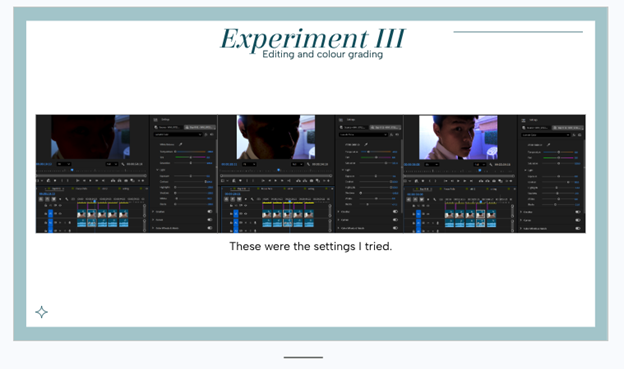Click Step Back One Frame in left screenshot

pyautogui.click(x=84, y=181)
